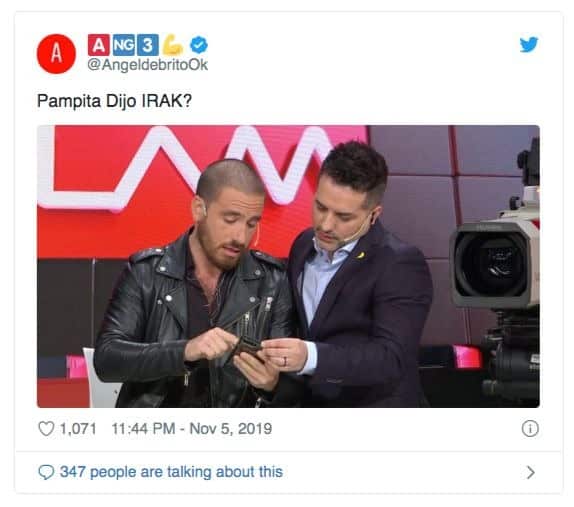Image resolution: width=574 pixels, height=507 pixels.
Task: Expand conversation with right chevron arrow
Action: 530,473
